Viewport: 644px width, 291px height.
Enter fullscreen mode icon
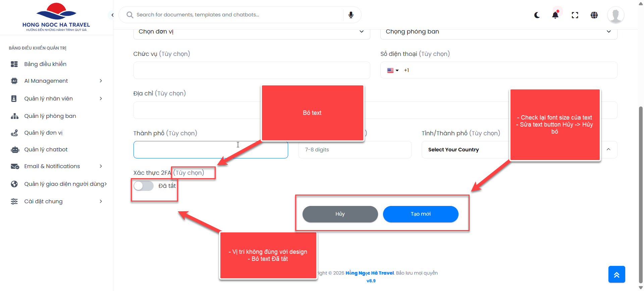pos(575,15)
